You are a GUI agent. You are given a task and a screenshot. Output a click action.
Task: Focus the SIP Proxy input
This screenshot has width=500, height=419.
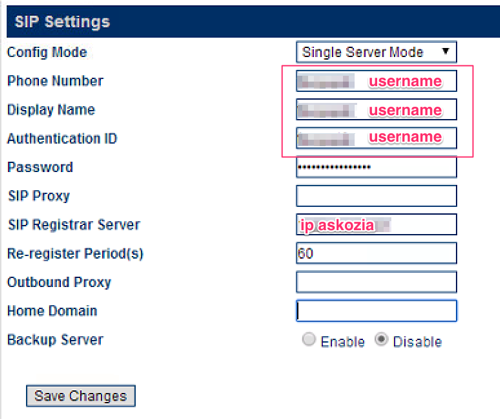pyautogui.click(x=376, y=196)
